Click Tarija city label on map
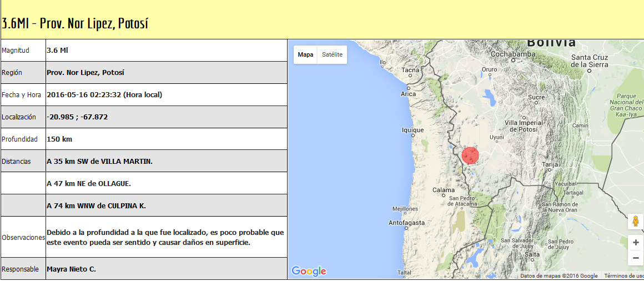 pos(550,165)
